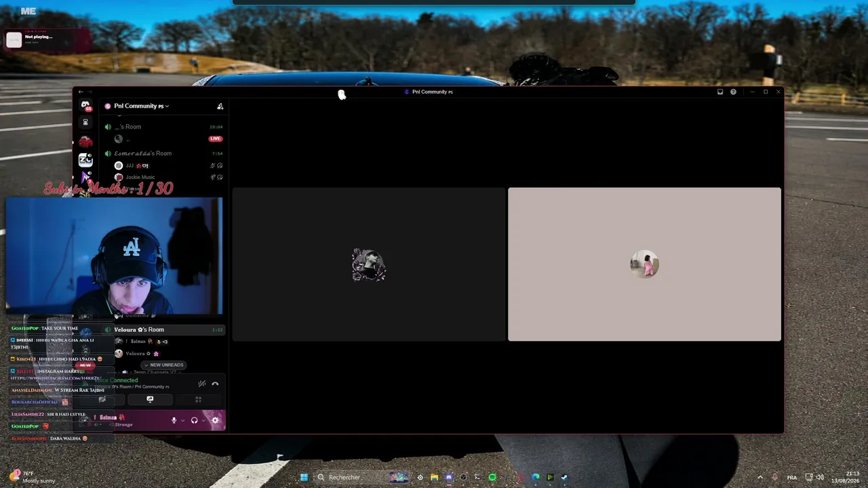Turn on camera in voice panel
868x488 pixels.
[x=102, y=399]
